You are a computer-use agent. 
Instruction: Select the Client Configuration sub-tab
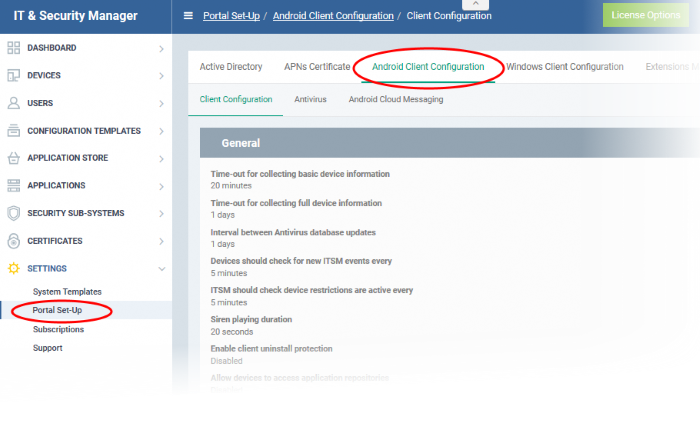tap(236, 99)
